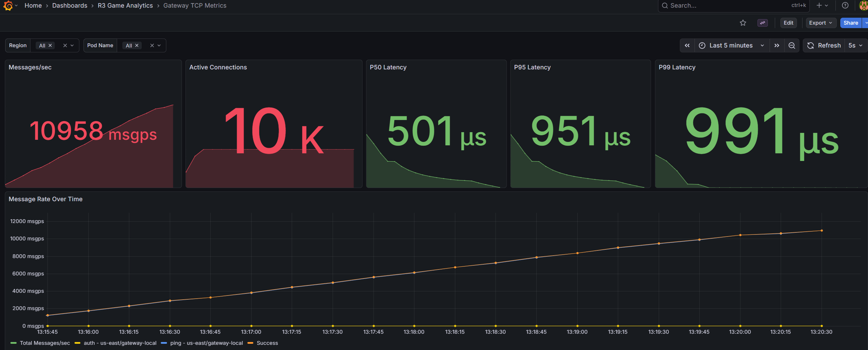Click the blue Share button
Image resolution: width=868 pixels, height=350 pixels.
coord(850,23)
